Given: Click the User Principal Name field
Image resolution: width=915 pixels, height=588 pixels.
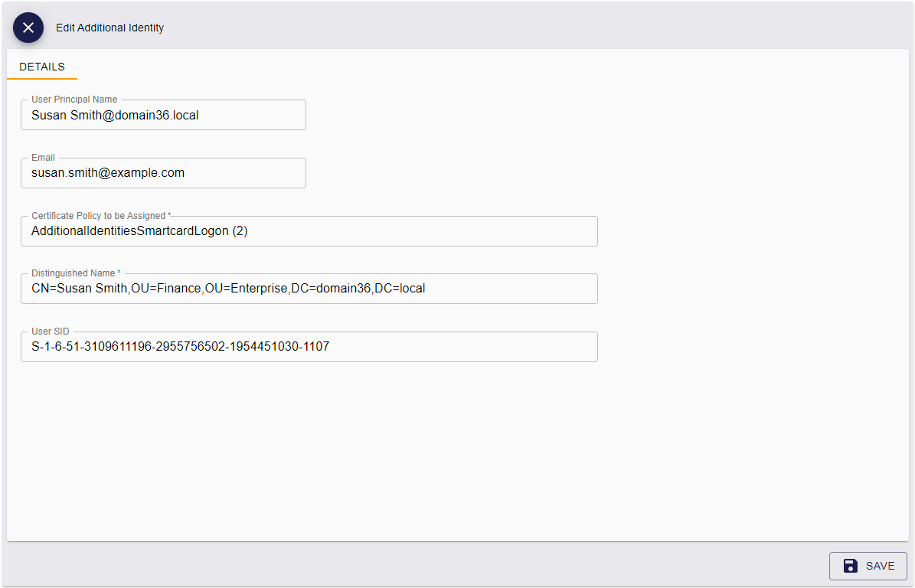Looking at the screenshot, I should click(x=163, y=115).
